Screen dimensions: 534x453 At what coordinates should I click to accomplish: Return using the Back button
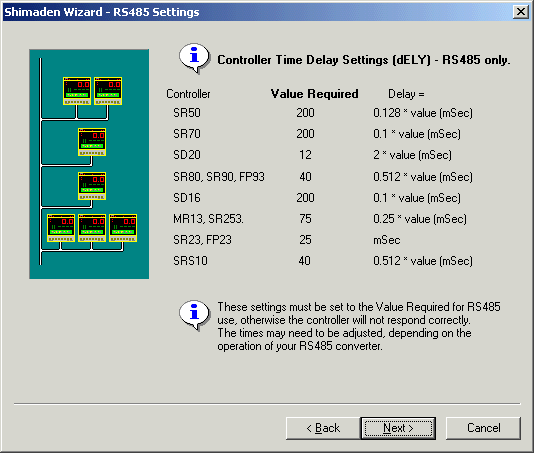point(323,428)
